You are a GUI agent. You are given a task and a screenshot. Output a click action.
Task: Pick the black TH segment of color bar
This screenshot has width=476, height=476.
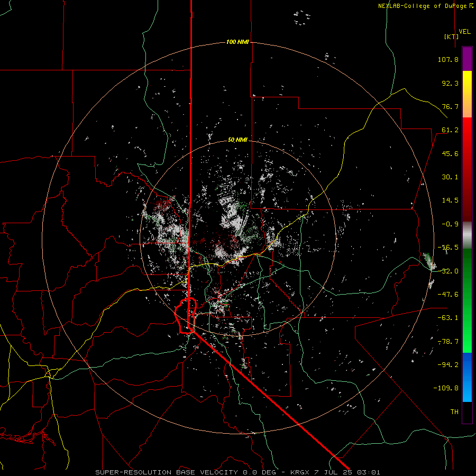point(467,412)
